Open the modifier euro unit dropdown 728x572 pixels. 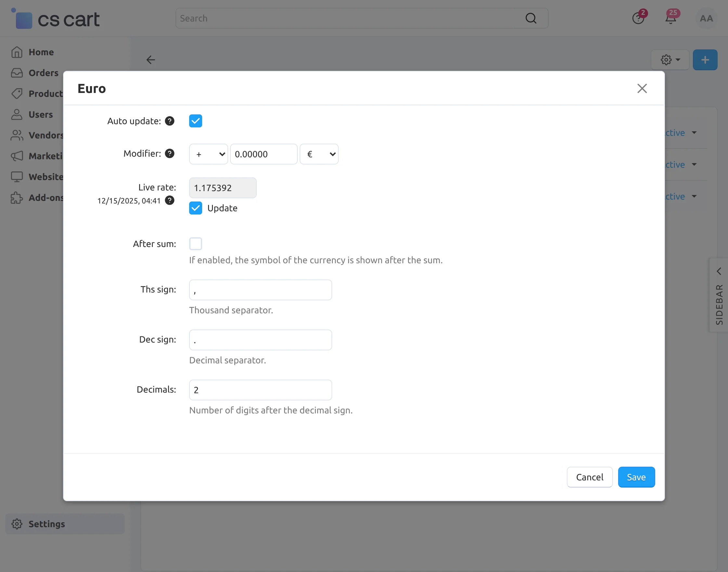click(x=319, y=154)
